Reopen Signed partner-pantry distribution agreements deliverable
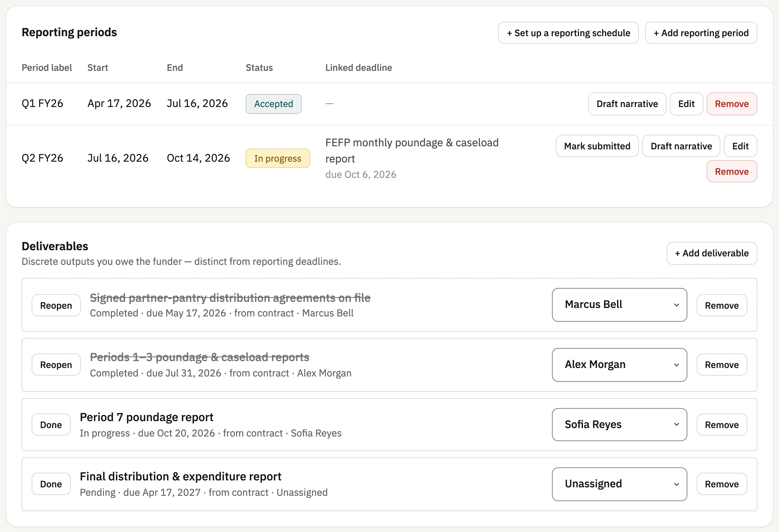779x532 pixels. click(x=56, y=305)
